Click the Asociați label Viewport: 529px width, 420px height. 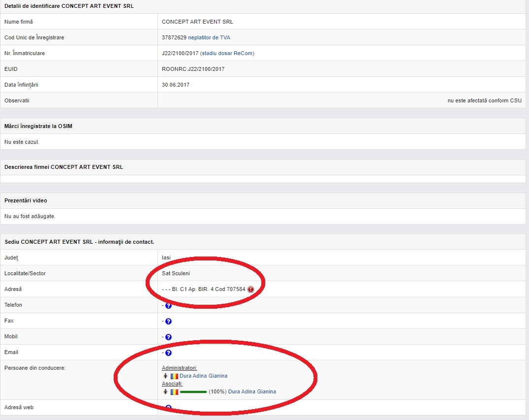click(x=172, y=384)
